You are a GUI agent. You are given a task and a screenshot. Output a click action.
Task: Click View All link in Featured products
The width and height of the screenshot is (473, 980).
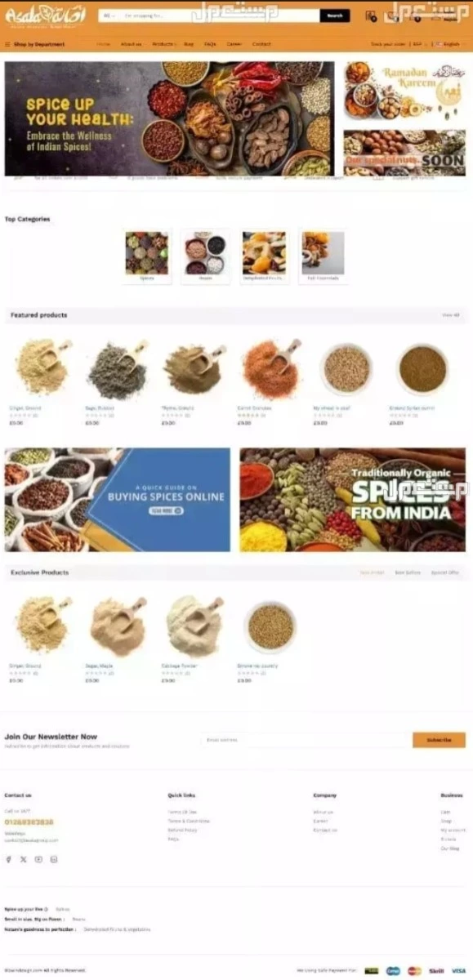point(451,315)
